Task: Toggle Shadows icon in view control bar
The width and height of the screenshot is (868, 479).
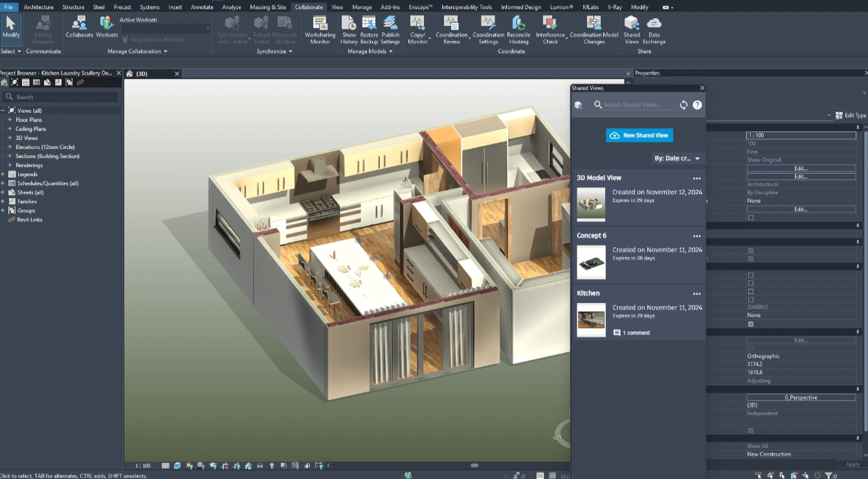Action: 201,465
